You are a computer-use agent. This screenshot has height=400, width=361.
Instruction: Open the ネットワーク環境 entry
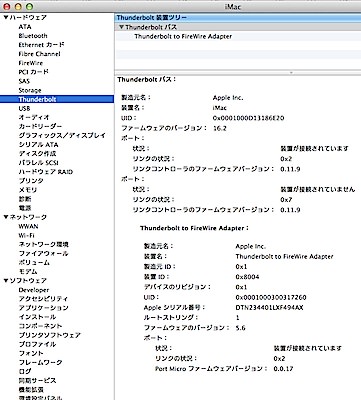43,244
